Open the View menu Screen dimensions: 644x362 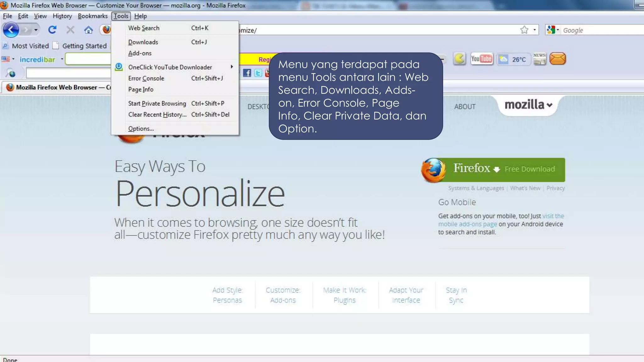click(40, 16)
